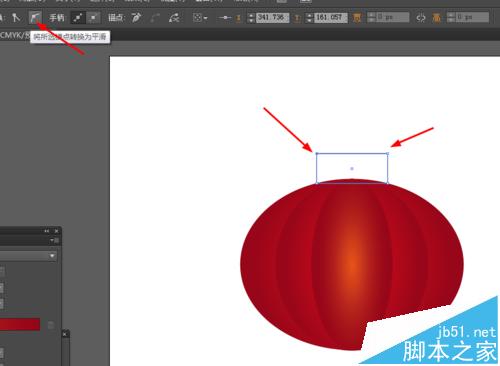Convert selected anchor points to smooth
The height and width of the screenshot is (366, 500).
(35, 17)
